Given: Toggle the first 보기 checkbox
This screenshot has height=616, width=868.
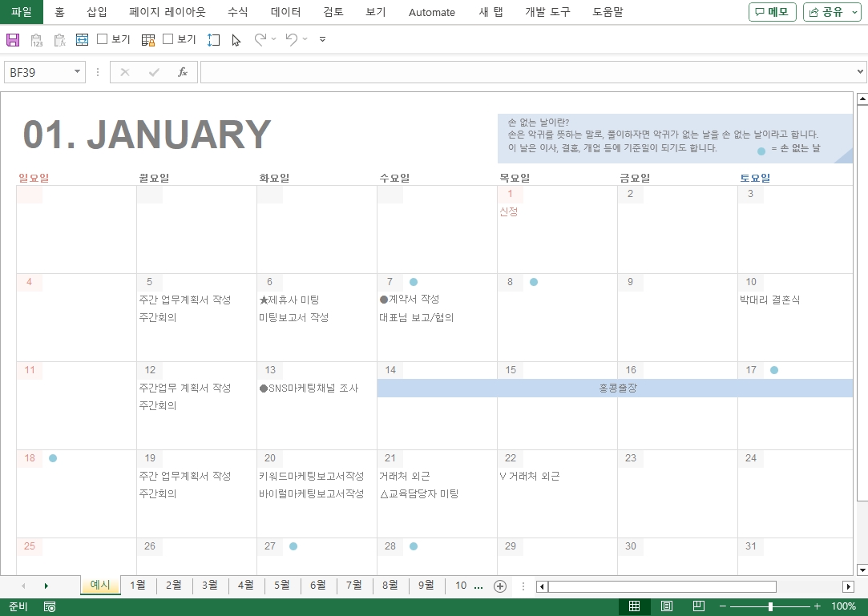Looking at the screenshot, I should click(103, 39).
